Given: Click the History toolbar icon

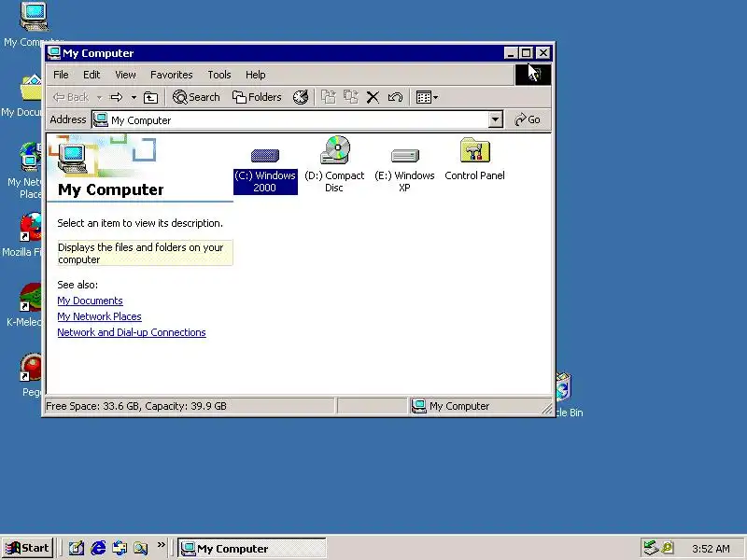Looking at the screenshot, I should coord(301,98).
